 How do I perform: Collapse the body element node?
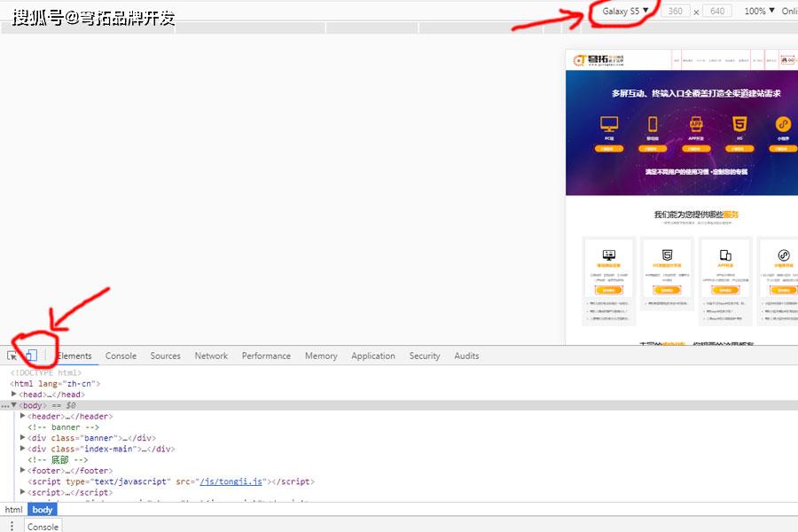(13, 405)
